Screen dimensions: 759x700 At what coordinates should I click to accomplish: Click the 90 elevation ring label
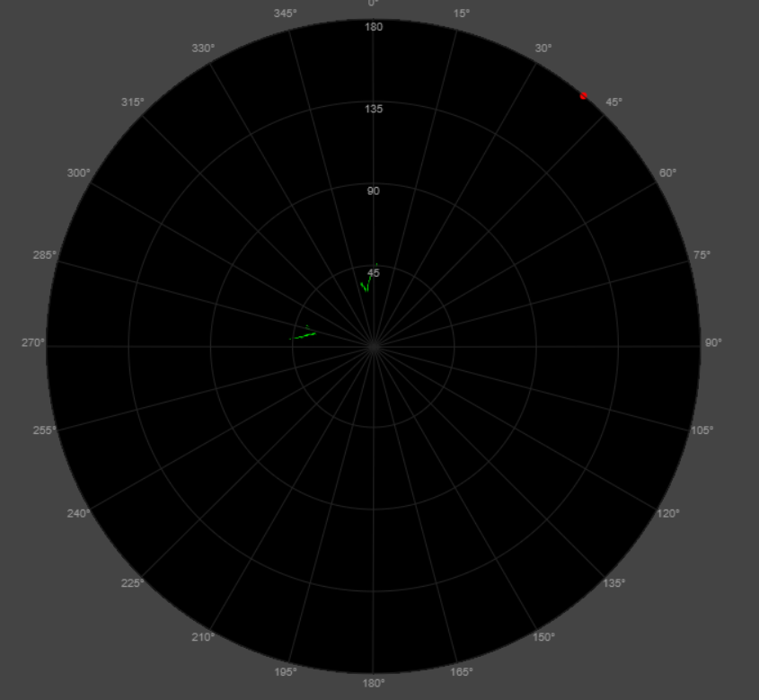[x=374, y=191]
